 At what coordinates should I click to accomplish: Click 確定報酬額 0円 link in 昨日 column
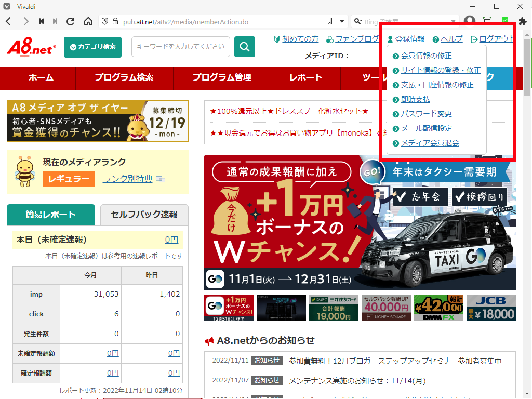click(x=174, y=373)
